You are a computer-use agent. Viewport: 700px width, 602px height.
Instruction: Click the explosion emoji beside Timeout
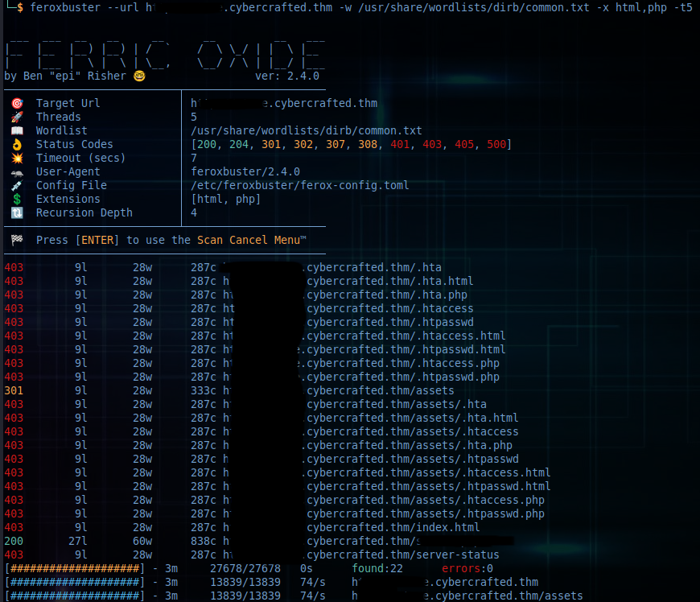pos(17,158)
